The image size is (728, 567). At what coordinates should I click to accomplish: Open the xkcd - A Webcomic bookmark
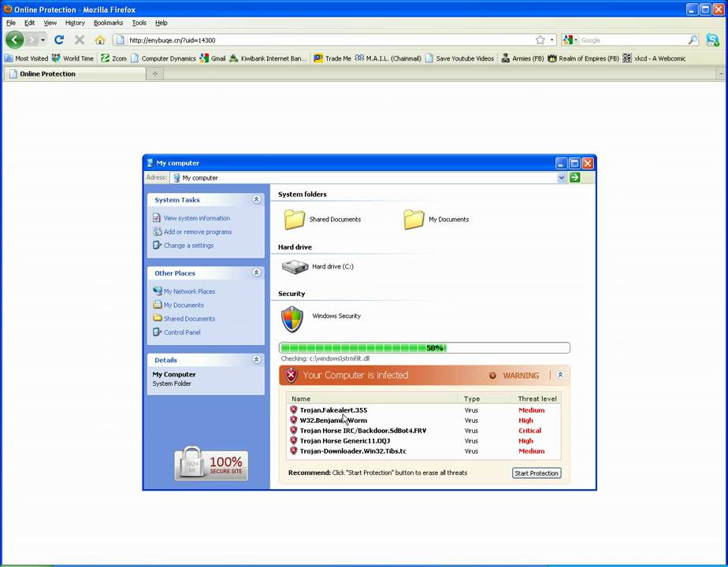(654, 58)
